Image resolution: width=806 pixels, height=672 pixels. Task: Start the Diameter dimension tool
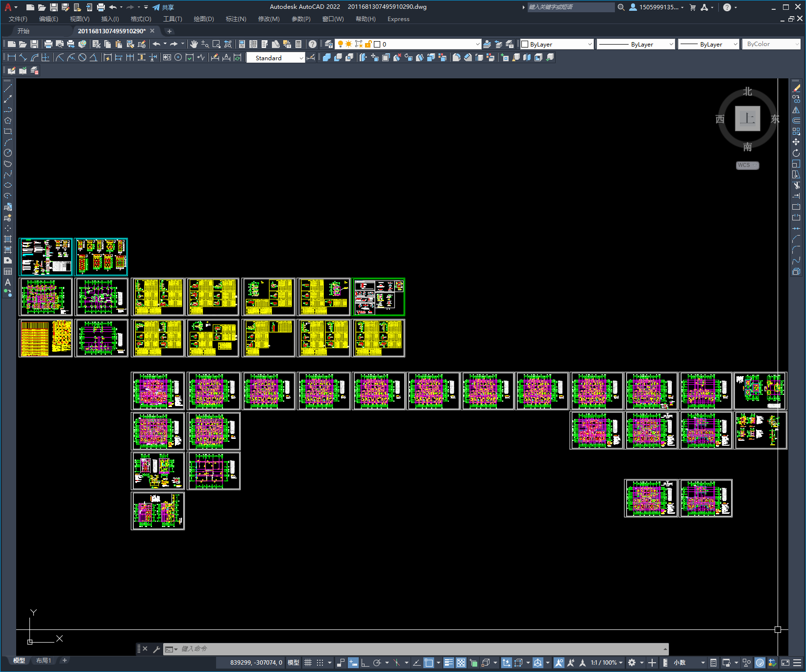[82, 57]
